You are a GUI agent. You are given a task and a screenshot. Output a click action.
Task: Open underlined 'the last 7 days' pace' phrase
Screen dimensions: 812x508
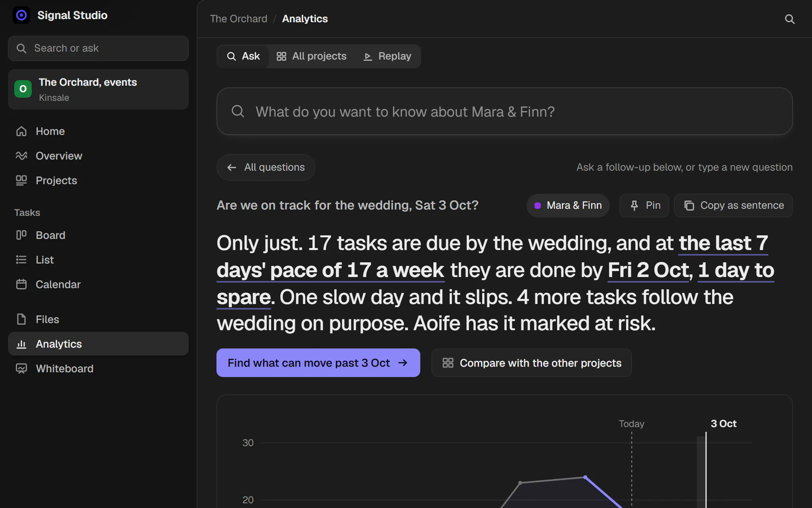(331, 270)
